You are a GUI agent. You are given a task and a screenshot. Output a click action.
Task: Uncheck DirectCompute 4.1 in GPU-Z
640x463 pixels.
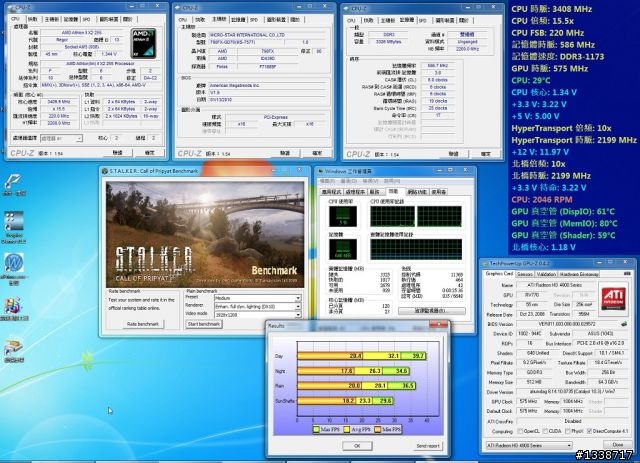(589, 431)
